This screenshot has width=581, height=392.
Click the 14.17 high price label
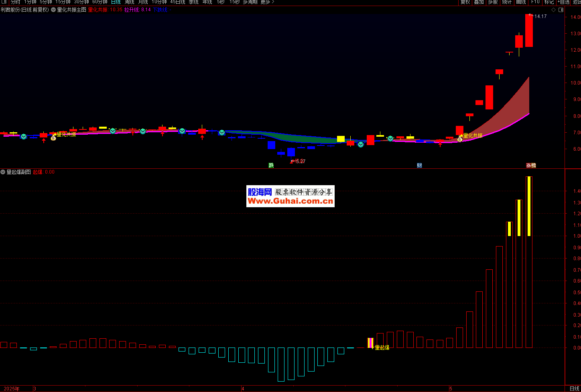pos(540,16)
